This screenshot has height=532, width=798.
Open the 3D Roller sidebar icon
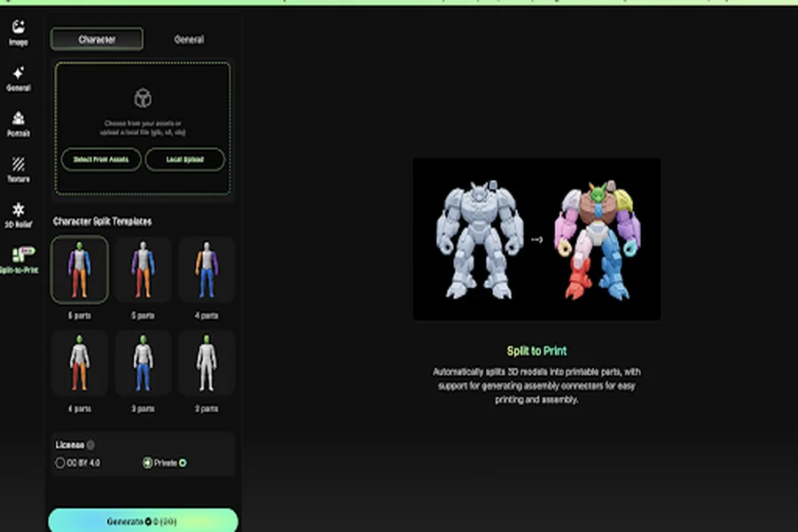click(19, 215)
